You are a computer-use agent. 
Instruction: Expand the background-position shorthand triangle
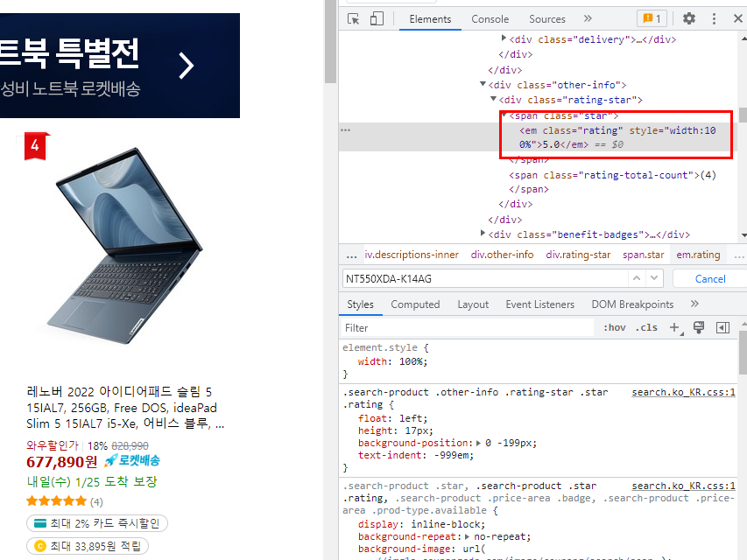coord(478,443)
